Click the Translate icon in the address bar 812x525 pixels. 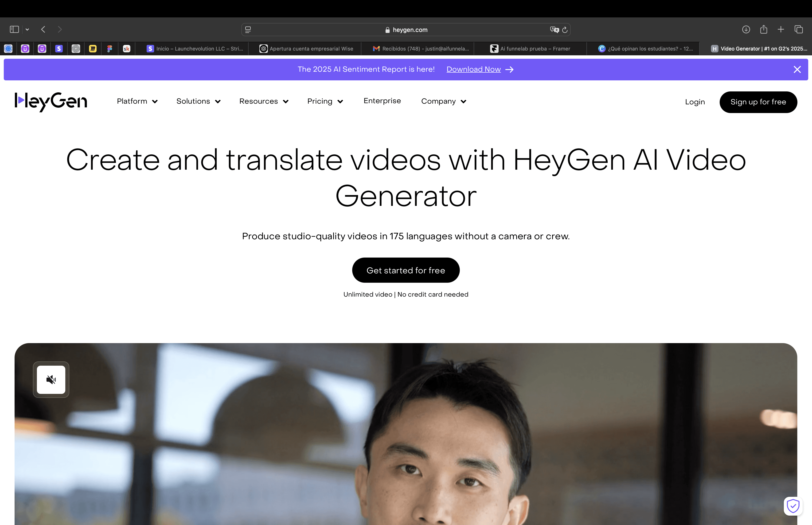[x=554, y=30]
